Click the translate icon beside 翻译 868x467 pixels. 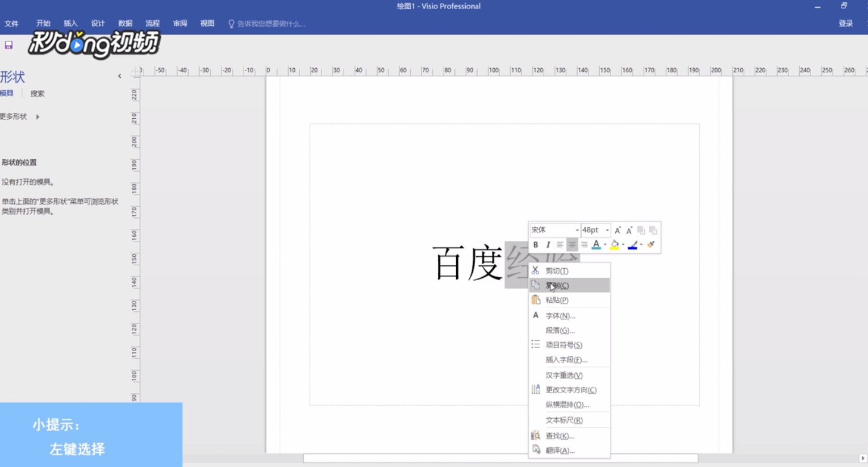click(536, 450)
